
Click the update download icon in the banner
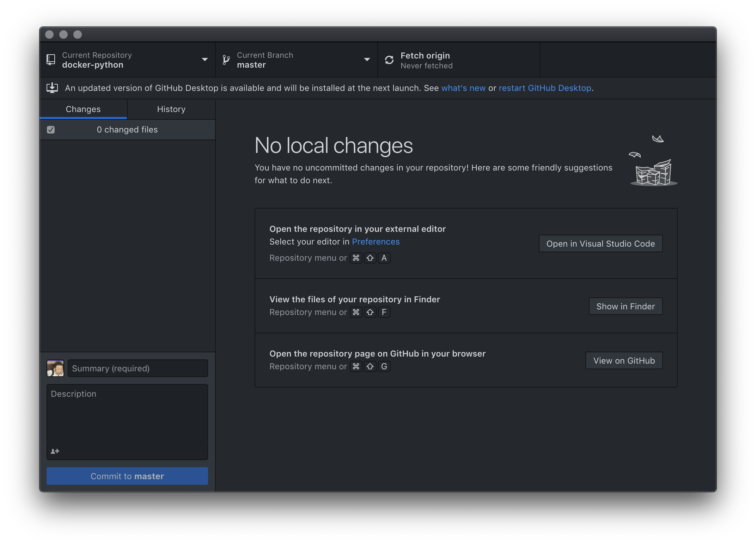[52, 88]
